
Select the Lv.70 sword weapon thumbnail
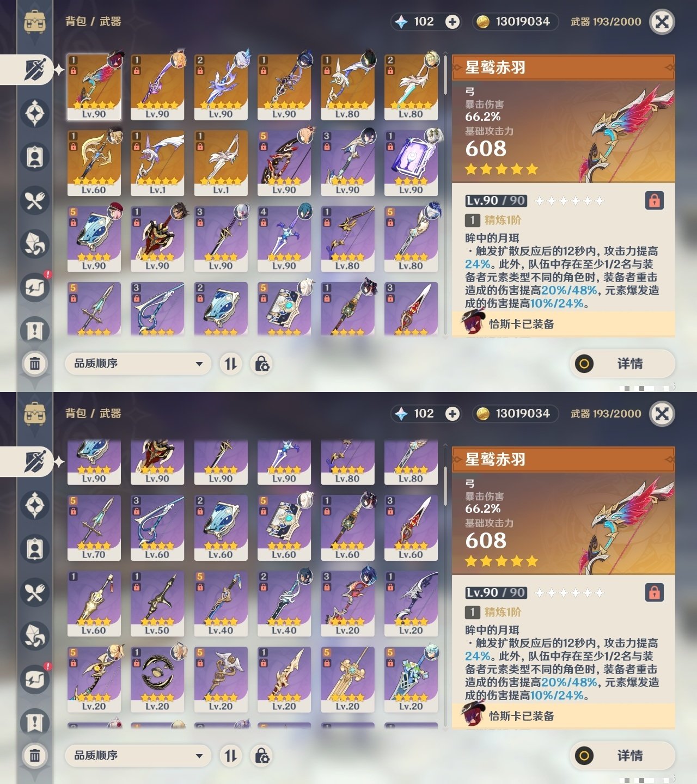point(94,528)
